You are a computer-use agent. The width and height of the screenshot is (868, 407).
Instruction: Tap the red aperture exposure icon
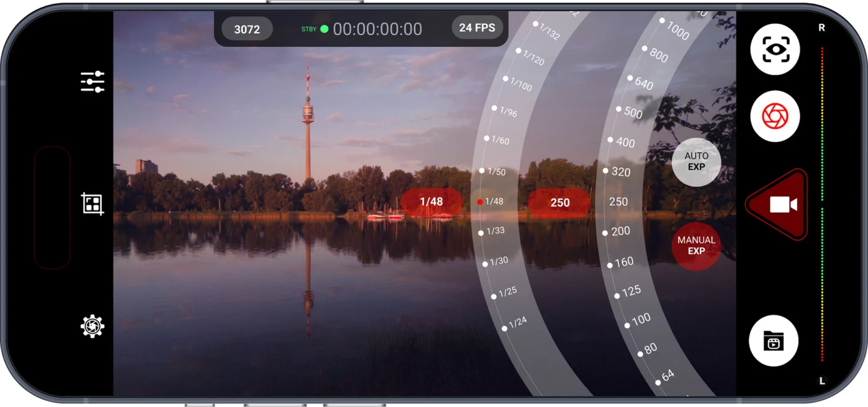[775, 116]
